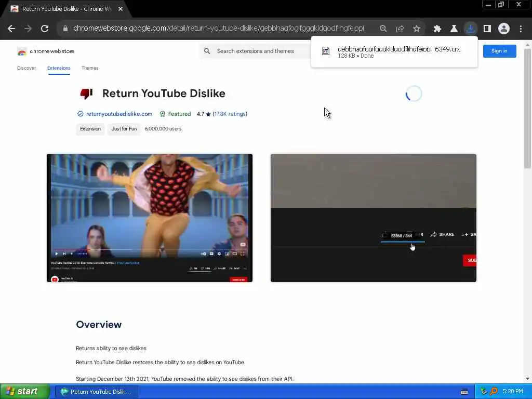The height and width of the screenshot is (399, 532).
Task: Click the scrollbar down arrow
Action: (527, 379)
